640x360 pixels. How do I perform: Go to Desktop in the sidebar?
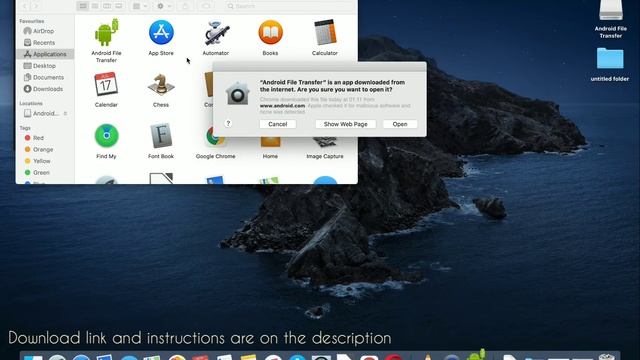(x=44, y=66)
